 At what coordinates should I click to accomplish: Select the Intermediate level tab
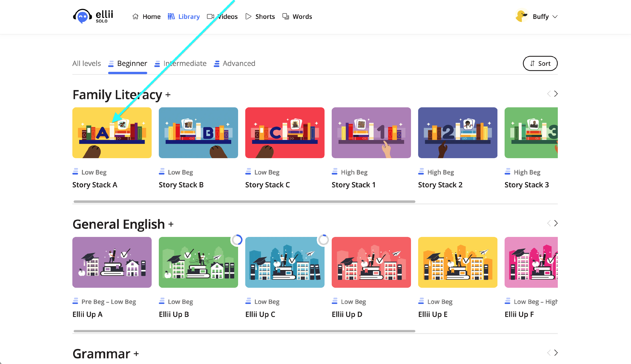[x=185, y=63]
